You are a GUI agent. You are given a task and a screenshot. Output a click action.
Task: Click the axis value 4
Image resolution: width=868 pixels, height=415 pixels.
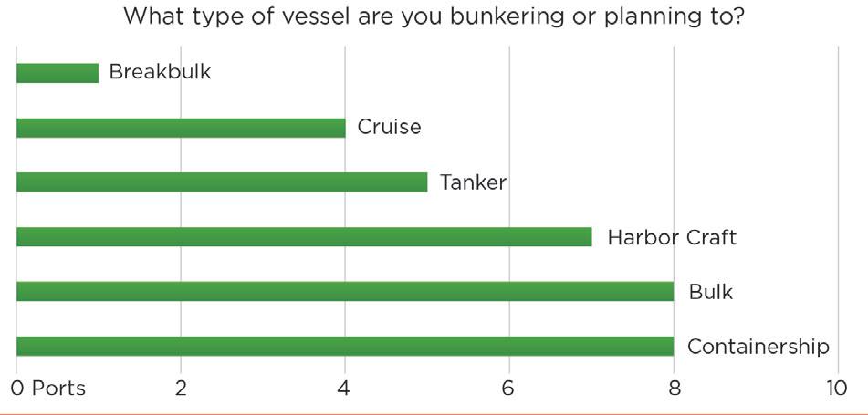[x=344, y=389]
